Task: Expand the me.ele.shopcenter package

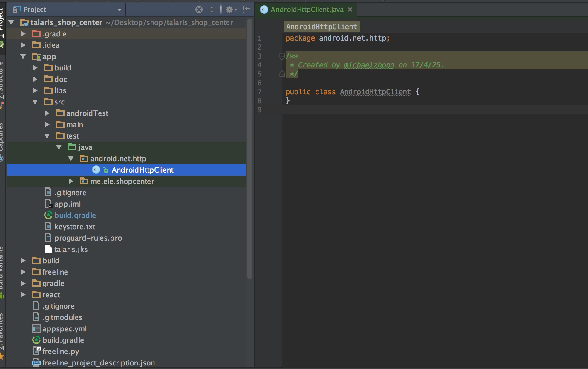Action: [x=71, y=181]
